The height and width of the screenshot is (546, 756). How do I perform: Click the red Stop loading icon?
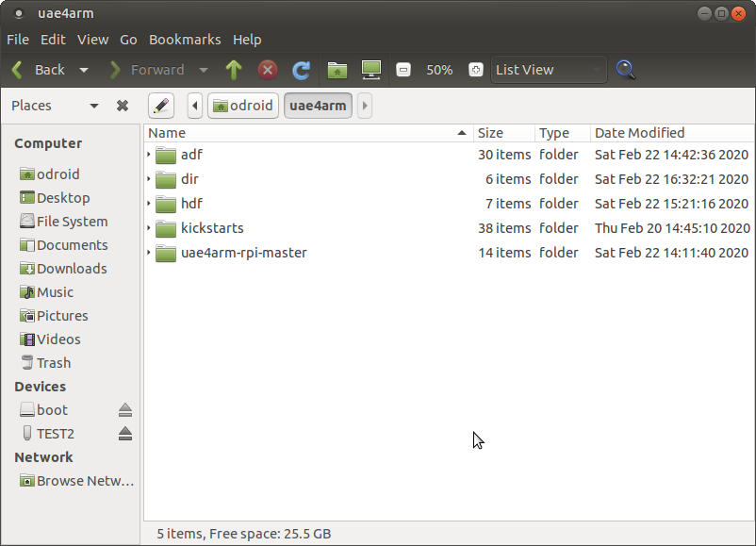268,70
